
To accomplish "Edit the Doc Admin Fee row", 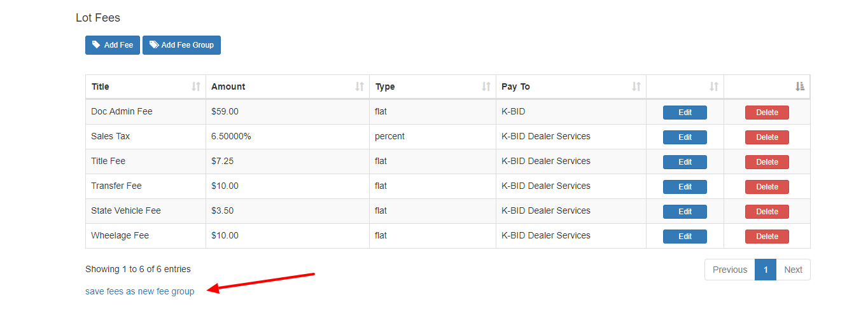I will (x=685, y=113).
